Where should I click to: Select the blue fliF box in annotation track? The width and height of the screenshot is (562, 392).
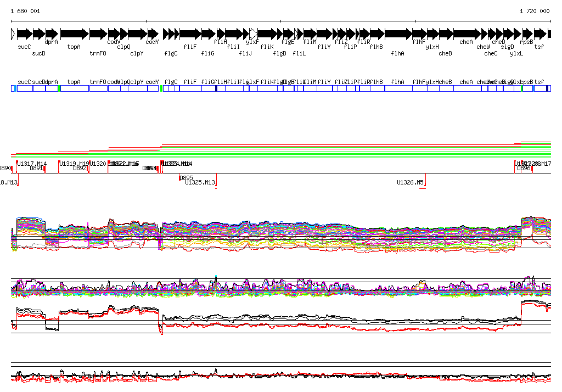(x=190, y=88)
